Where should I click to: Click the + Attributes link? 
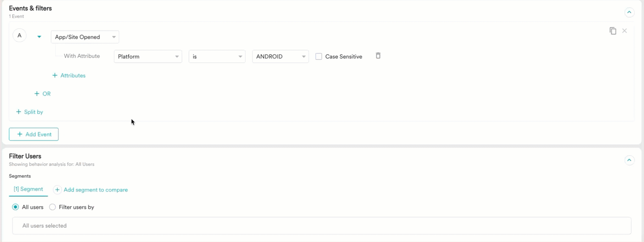pyautogui.click(x=69, y=75)
